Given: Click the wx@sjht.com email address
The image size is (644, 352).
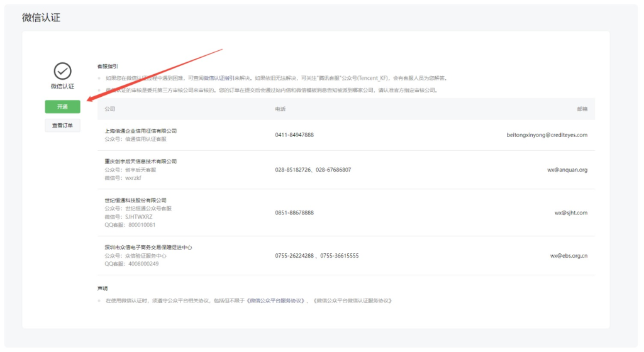Looking at the screenshot, I should [x=570, y=213].
